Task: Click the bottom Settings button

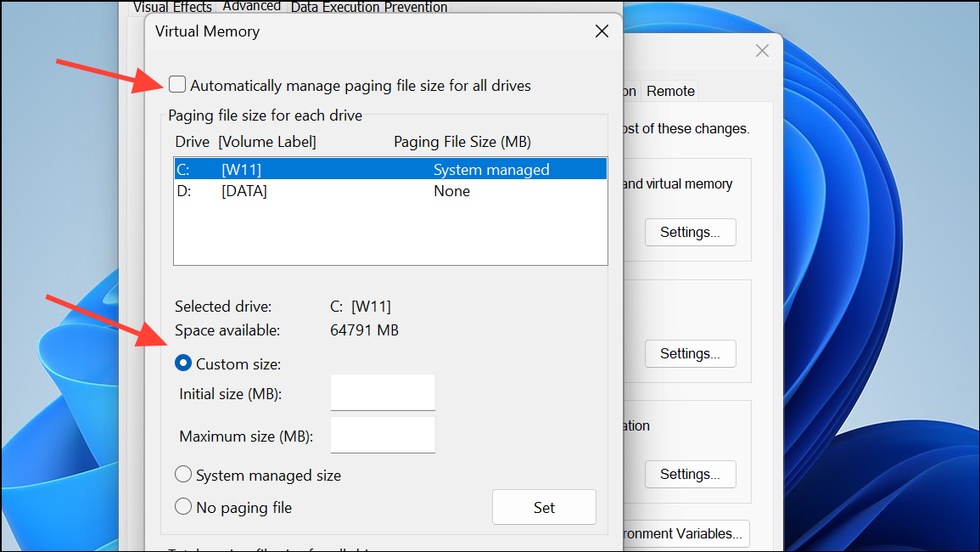Action: 690,474
